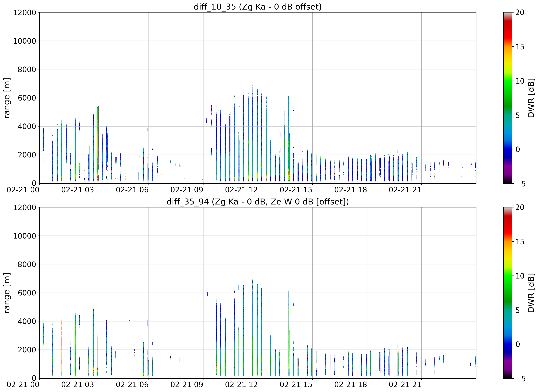Select y-tick '2000' on the diff_10_35 plot
This screenshot has height=392, width=539.
[x=27, y=155]
